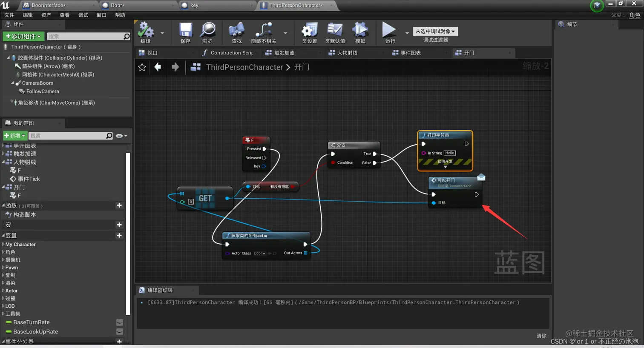Select the 分支 branch node header
This screenshot has height=348, width=644.
click(x=354, y=145)
